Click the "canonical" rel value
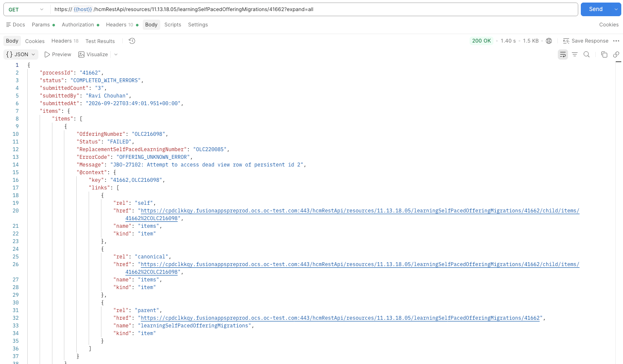 click(152, 257)
